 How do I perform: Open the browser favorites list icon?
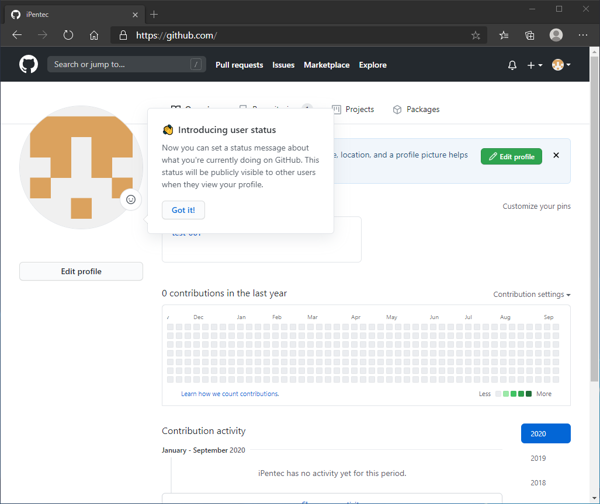coord(504,36)
